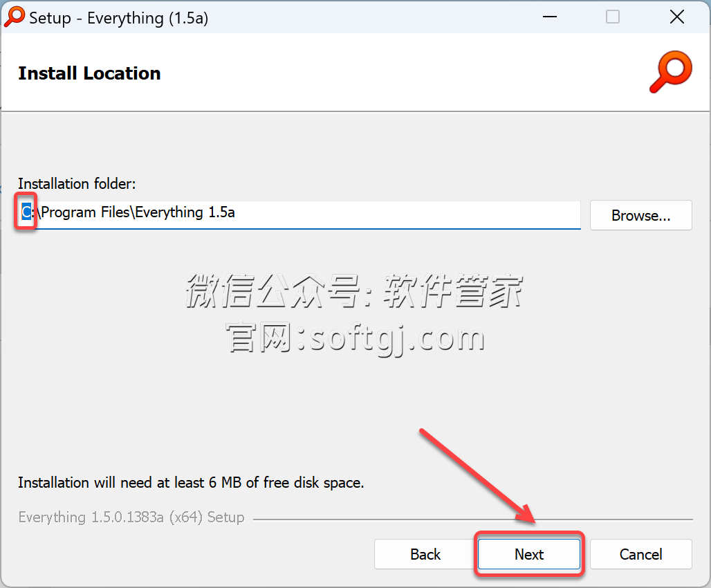Screen dimensions: 711x588
Task: Click the large Everything logo in header
Action: (x=671, y=72)
